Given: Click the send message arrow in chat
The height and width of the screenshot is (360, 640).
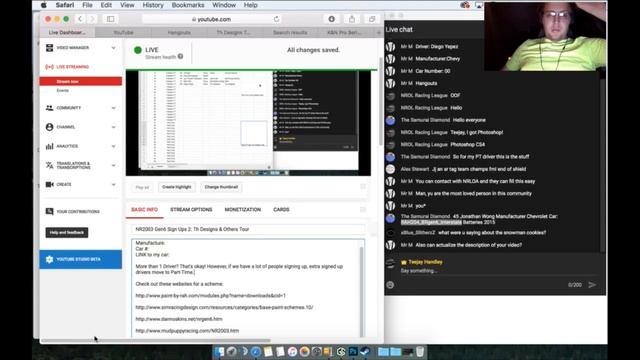Looking at the screenshot, I should point(592,285).
